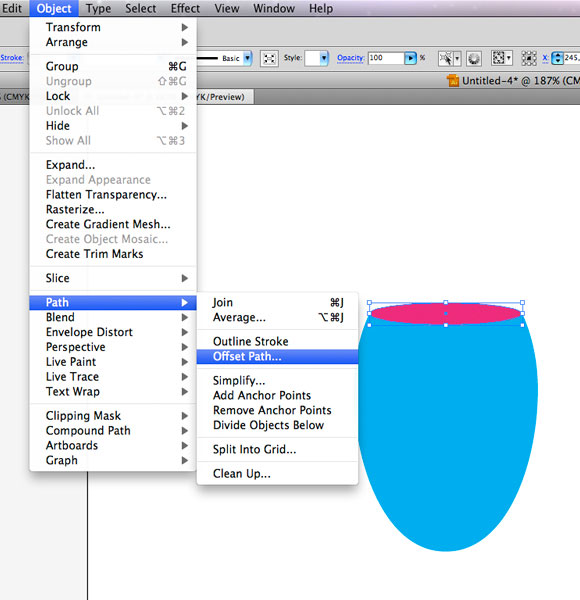Click the X coordinate value field
Viewport: 580px width, 600px height.
[x=572, y=58]
